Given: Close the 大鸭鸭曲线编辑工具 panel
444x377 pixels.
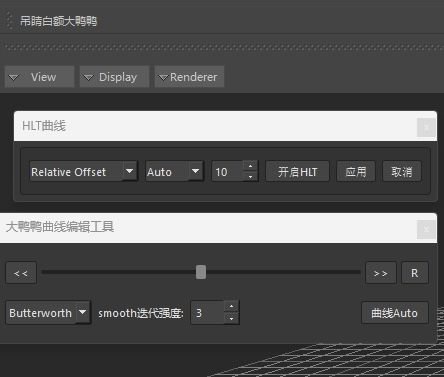Looking at the screenshot, I should (x=426, y=229).
